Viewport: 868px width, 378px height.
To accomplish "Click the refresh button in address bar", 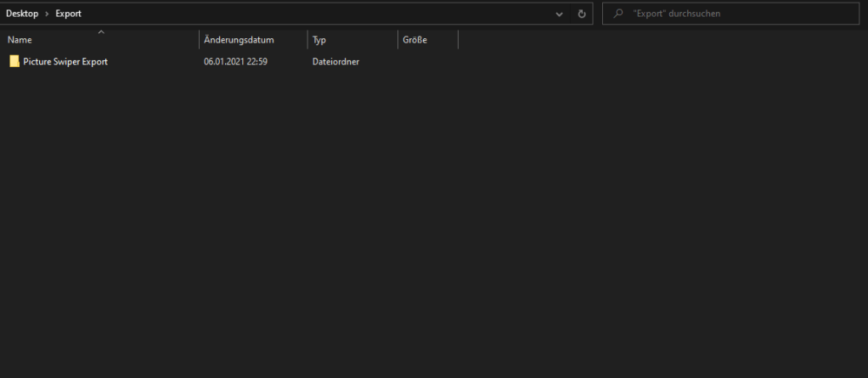I will 582,14.
